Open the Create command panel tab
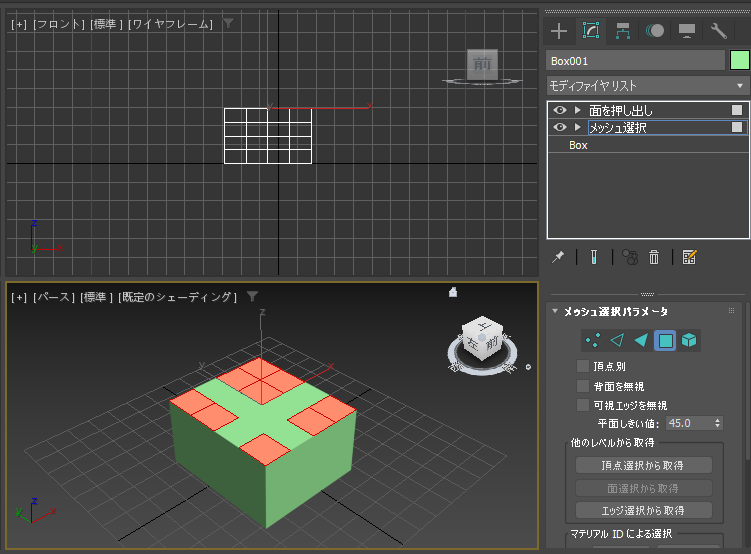Screen dimensions: 751x554 pyautogui.click(x=559, y=31)
